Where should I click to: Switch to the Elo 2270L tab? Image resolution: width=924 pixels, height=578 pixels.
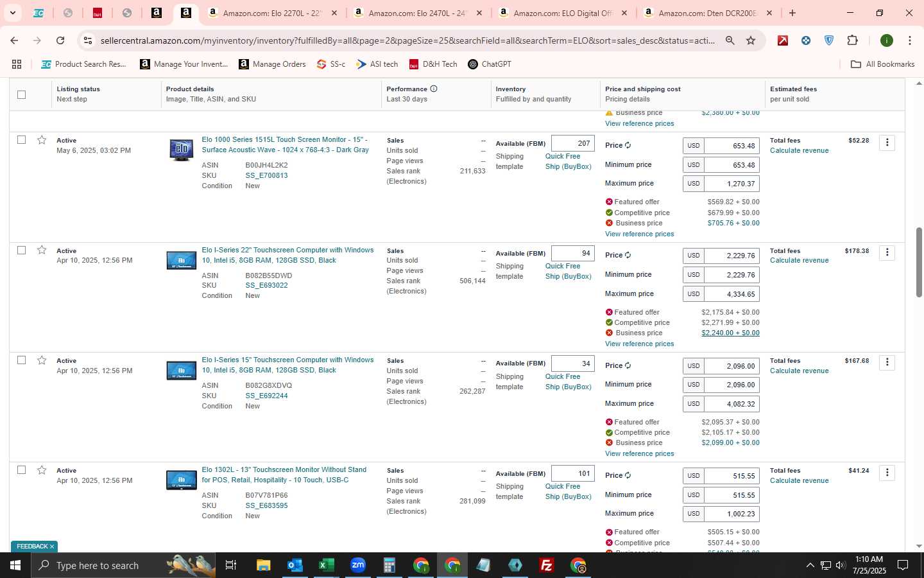tap(272, 13)
